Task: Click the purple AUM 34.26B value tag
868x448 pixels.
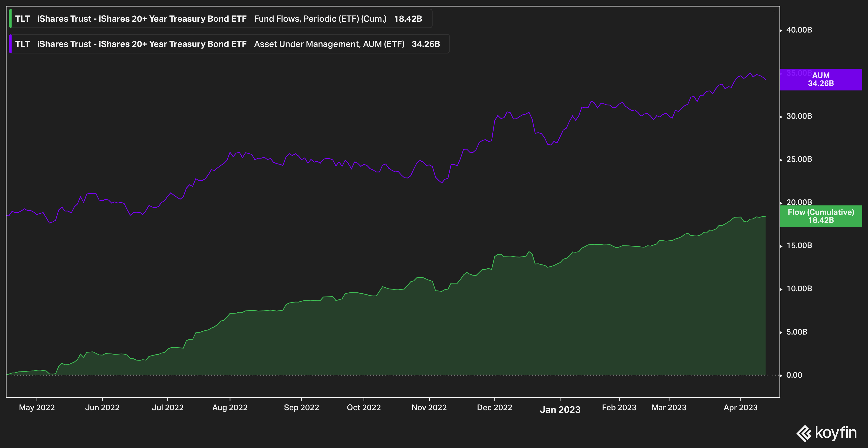Action: click(821, 79)
